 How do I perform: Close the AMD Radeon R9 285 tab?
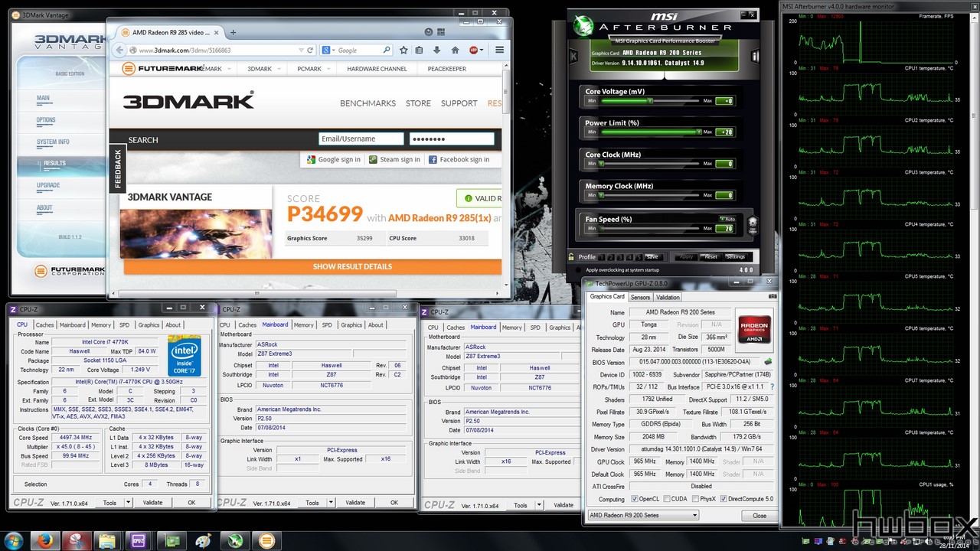(x=217, y=32)
